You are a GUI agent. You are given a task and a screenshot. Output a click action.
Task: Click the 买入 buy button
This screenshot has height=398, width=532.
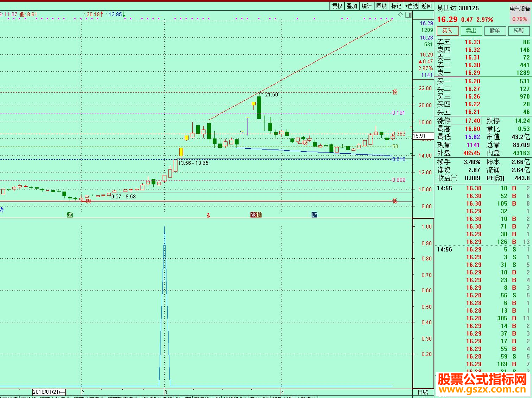click(448, 31)
